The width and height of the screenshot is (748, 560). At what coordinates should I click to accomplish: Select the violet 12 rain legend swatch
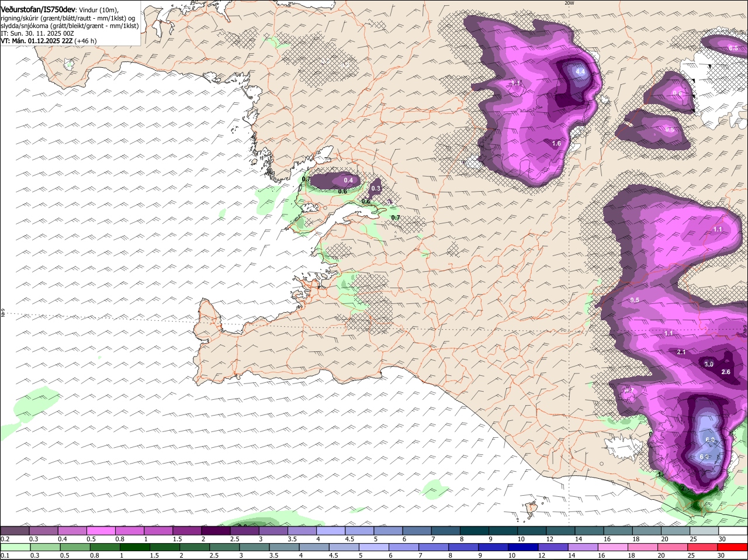553,548
